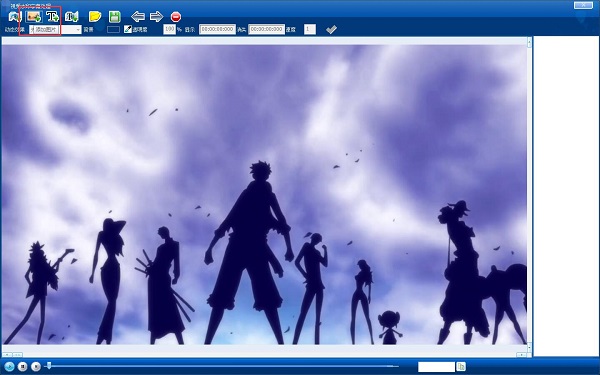This screenshot has height=375, width=600.
Task: Click the first toolbar icon at far left
Action: tap(15, 17)
